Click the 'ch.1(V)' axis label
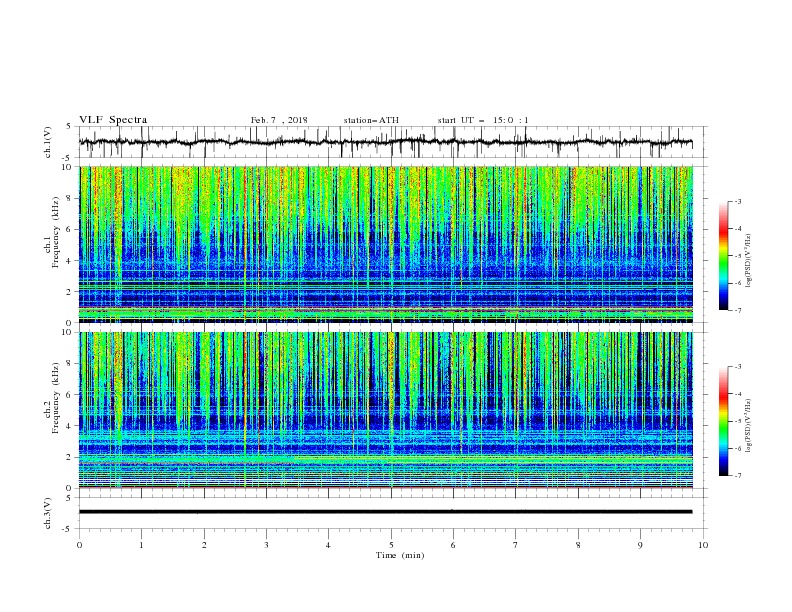 pos(48,142)
